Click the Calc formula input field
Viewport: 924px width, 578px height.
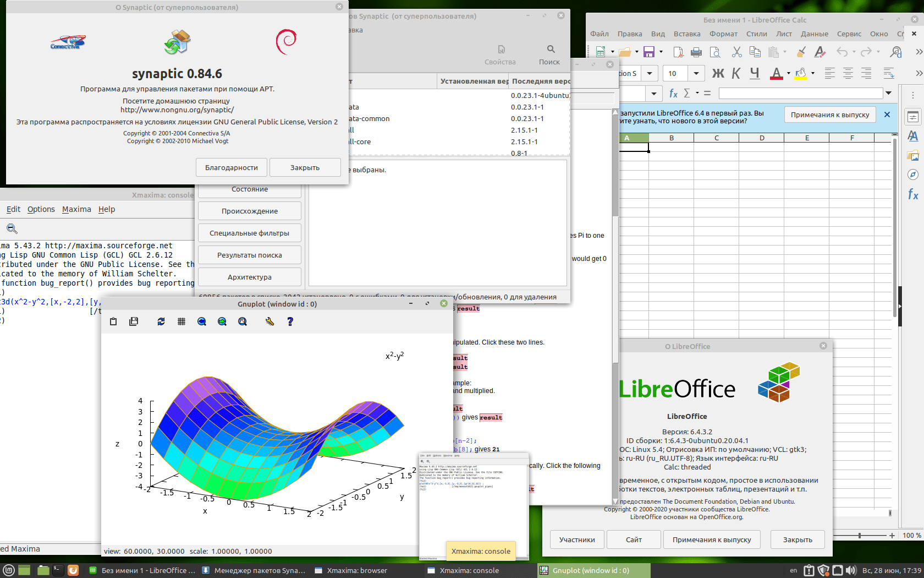(x=801, y=94)
